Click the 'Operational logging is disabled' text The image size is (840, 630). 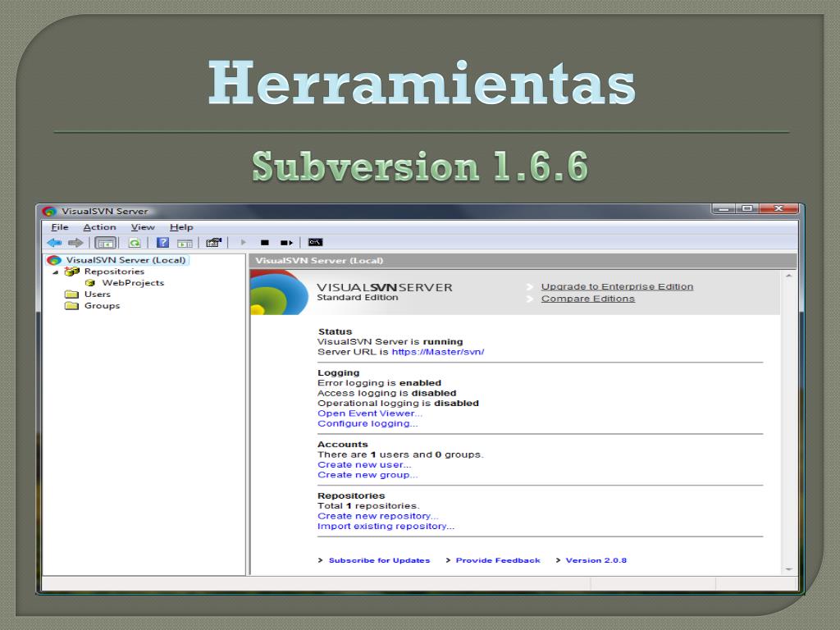pyautogui.click(x=398, y=404)
